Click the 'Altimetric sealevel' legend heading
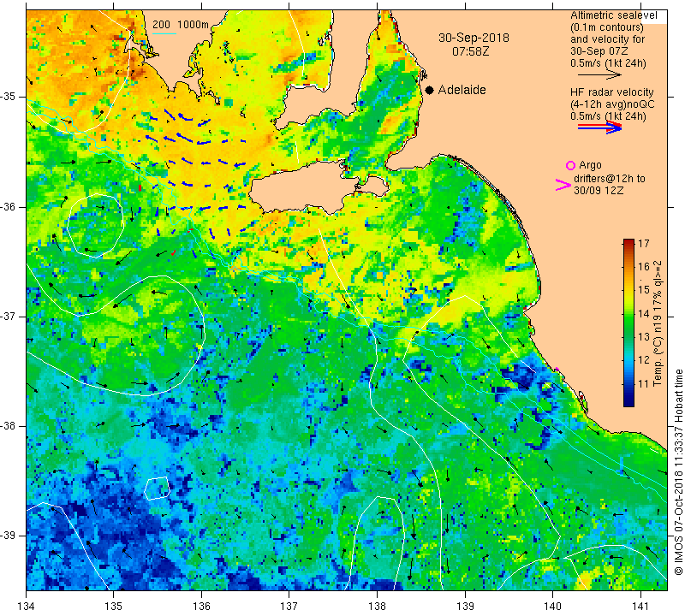Image resolution: width=685 pixels, height=616 pixels. coord(613,15)
